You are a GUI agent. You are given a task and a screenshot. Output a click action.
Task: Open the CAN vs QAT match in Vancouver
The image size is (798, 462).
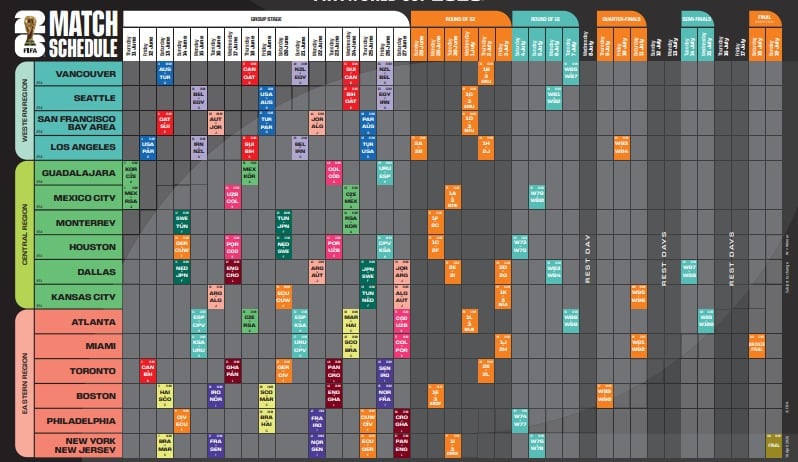coord(249,73)
